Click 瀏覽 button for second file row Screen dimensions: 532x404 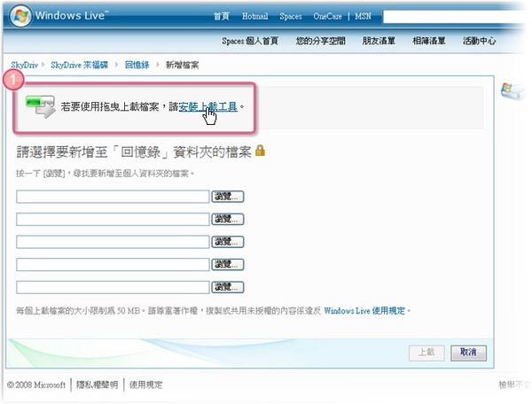(228, 220)
